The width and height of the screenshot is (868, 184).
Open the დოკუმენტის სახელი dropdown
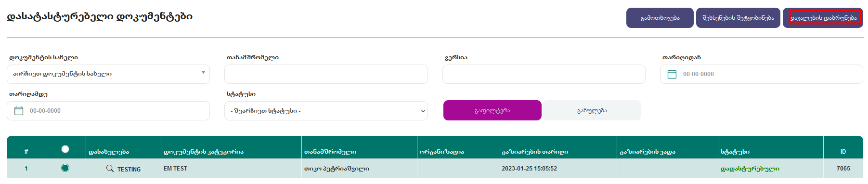tap(108, 74)
